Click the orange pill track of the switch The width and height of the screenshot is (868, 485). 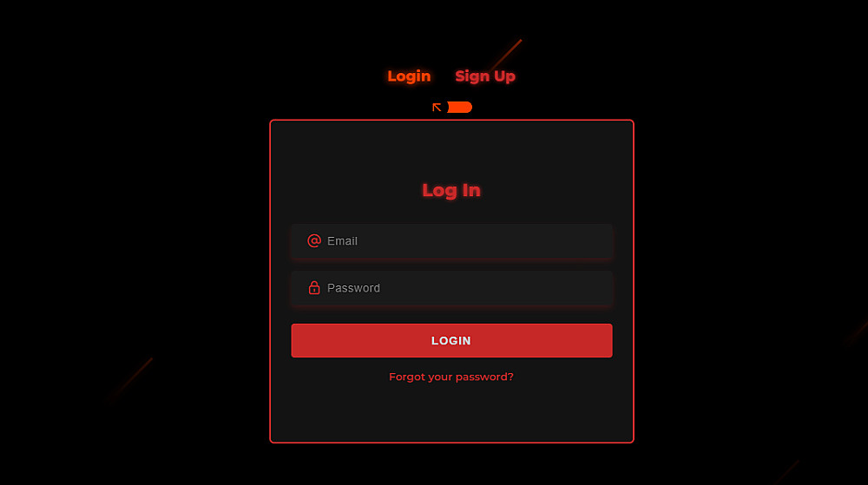(460, 108)
